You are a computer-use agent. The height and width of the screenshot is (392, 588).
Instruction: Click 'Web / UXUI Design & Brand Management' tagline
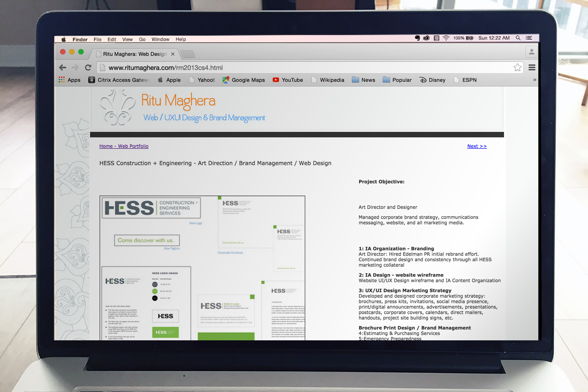(204, 118)
